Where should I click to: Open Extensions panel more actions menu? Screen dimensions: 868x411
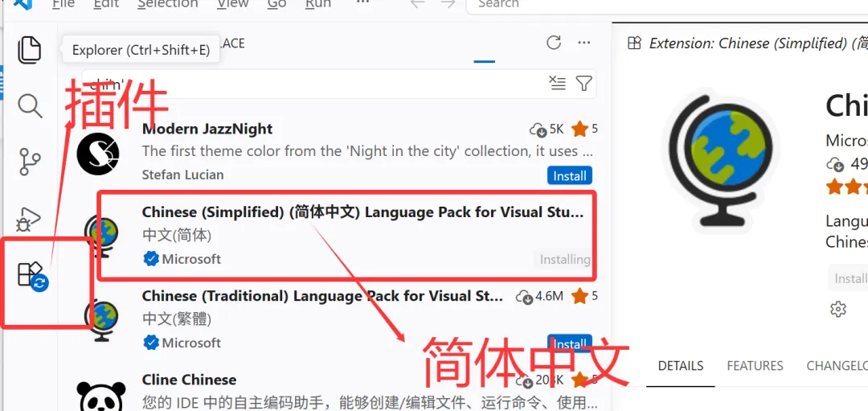[x=583, y=43]
